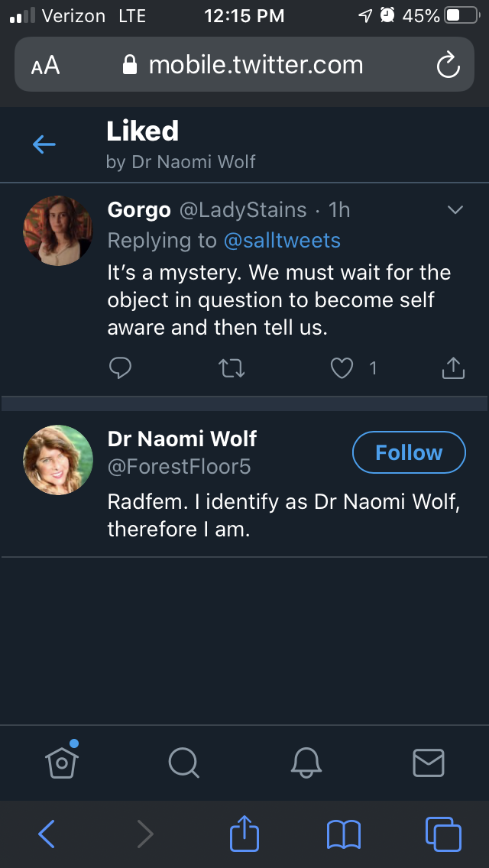Share Gorgo's tweet via share icon

tap(453, 368)
